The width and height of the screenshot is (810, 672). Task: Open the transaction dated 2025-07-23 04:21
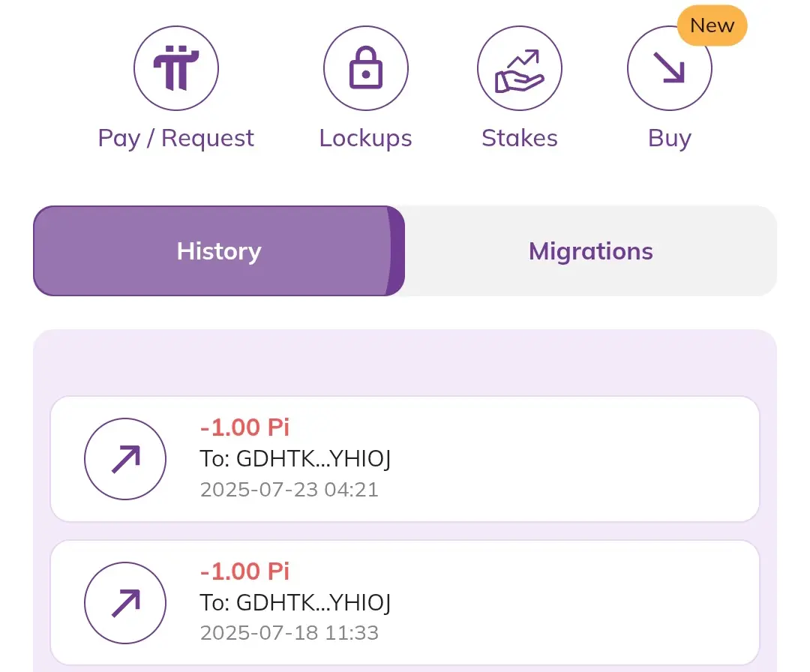(405, 459)
